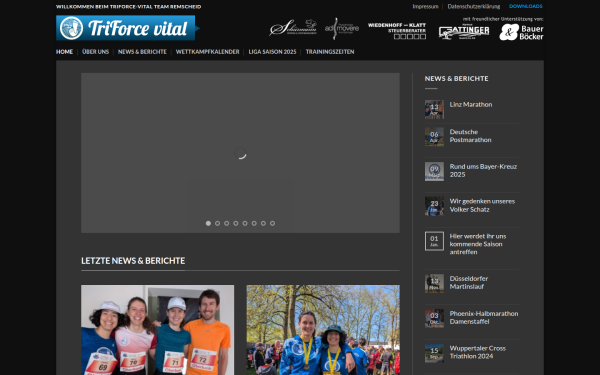Open the Schürmann sponsor logo
Viewport: 600px width, 375px height.
293,28
